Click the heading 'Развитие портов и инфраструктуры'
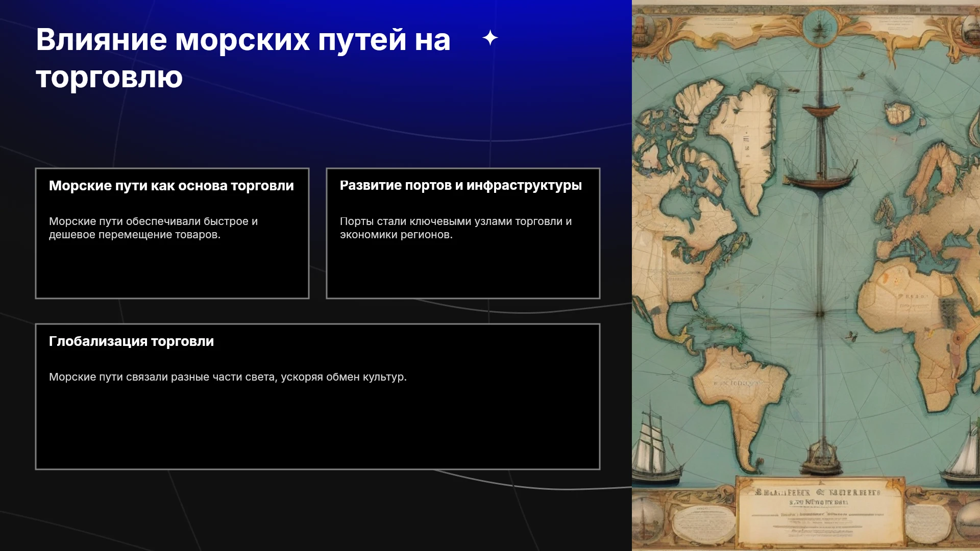Viewport: 980px width, 551px height. click(461, 186)
